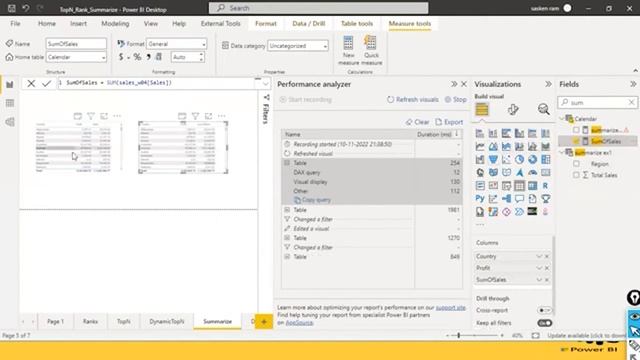Choose the Treemap visual
Screen dimensions: 640x360
click(x=545, y=160)
